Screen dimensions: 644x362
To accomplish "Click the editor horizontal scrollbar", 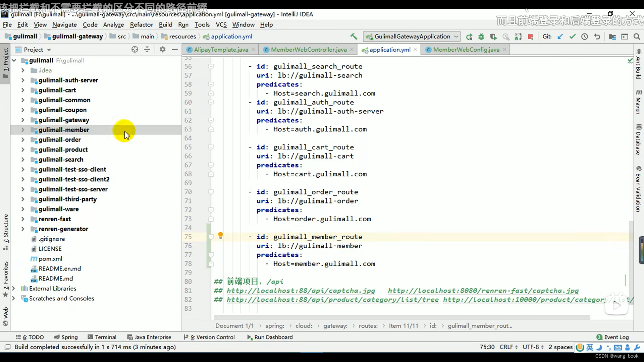I will click(x=401, y=317).
